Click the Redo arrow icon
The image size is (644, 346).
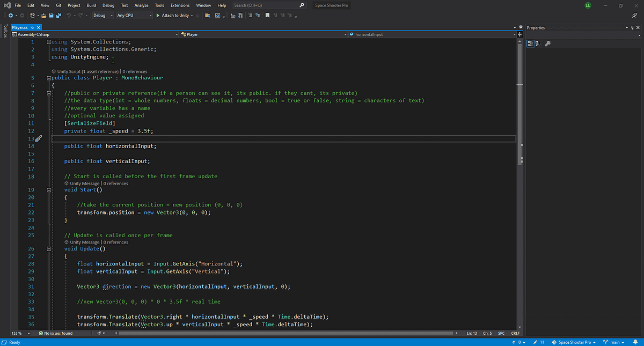81,15
